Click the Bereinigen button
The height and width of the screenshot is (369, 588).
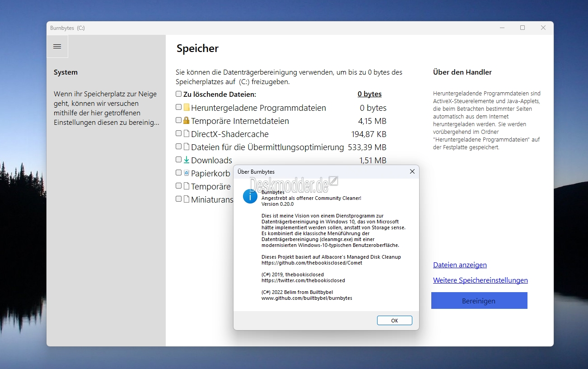(479, 301)
